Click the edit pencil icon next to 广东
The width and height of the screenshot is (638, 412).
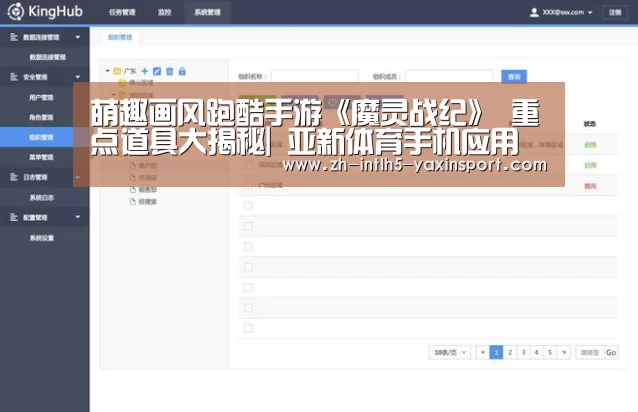pyautogui.click(x=157, y=71)
